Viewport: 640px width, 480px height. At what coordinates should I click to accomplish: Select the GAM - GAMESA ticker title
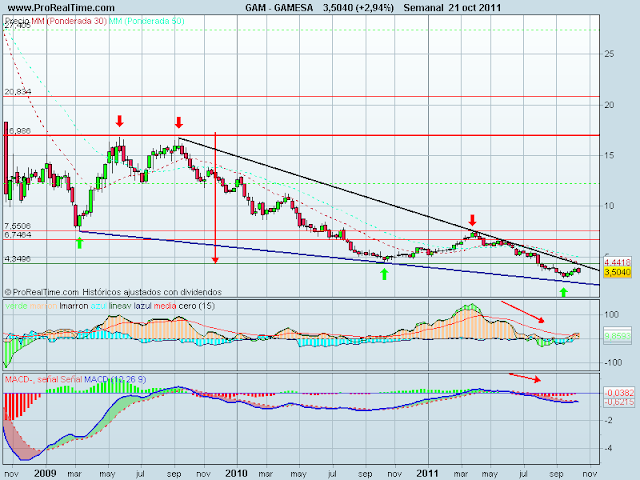click(x=279, y=8)
